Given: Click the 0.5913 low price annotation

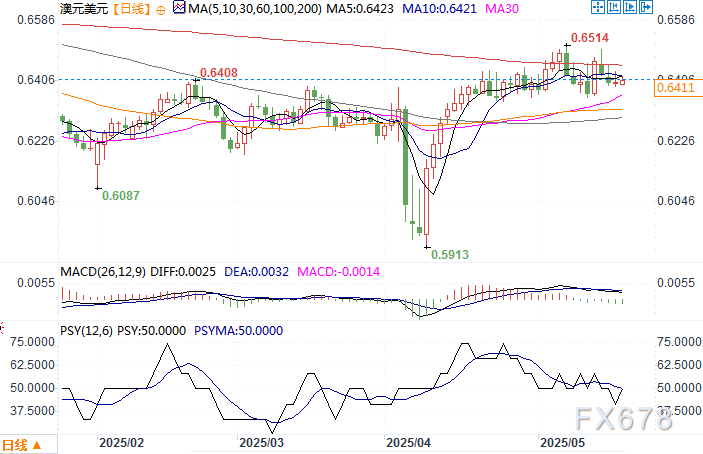Looking at the screenshot, I should [x=450, y=255].
